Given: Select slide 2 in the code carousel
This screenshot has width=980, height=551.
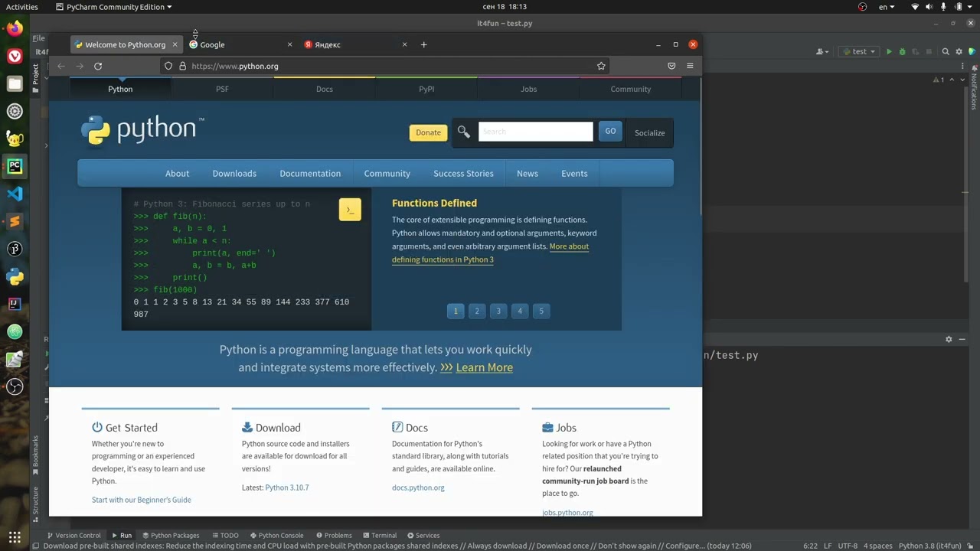Looking at the screenshot, I should (477, 311).
